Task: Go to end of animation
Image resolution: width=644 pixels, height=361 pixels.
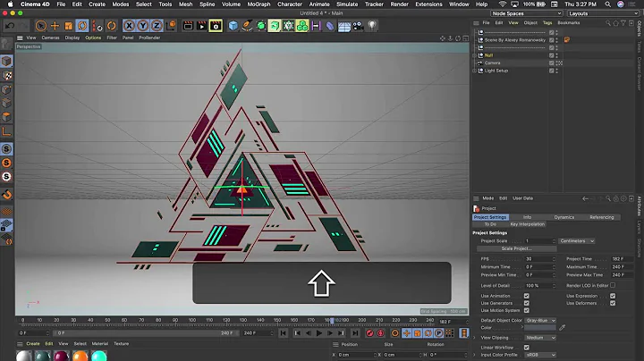Action: [x=355, y=333]
